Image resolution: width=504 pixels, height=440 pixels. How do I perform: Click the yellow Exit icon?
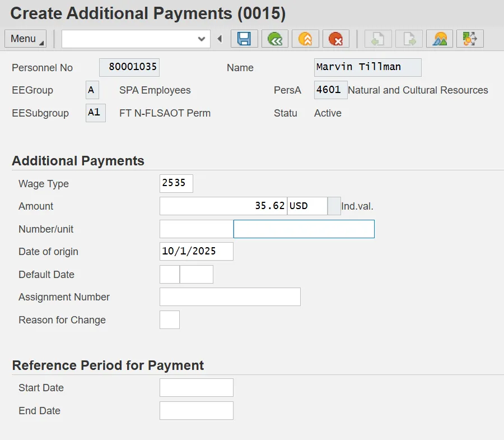tap(305, 39)
